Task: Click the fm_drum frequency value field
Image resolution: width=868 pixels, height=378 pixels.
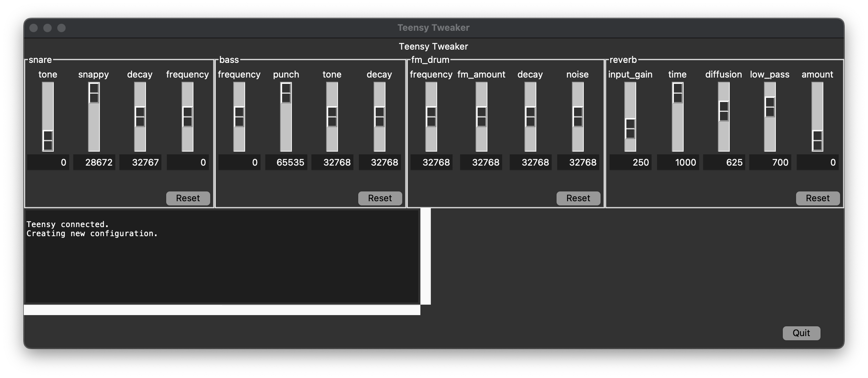Action: [431, 162]
